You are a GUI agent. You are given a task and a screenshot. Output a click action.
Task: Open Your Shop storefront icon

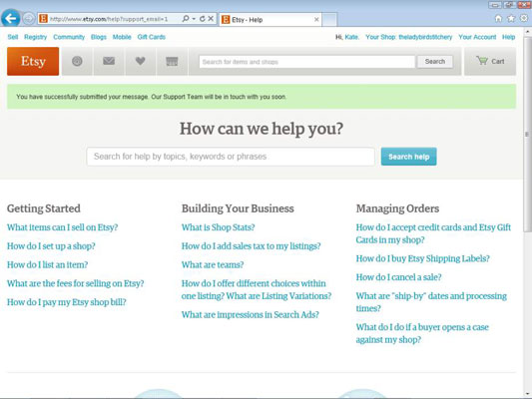tap(172, 62)
